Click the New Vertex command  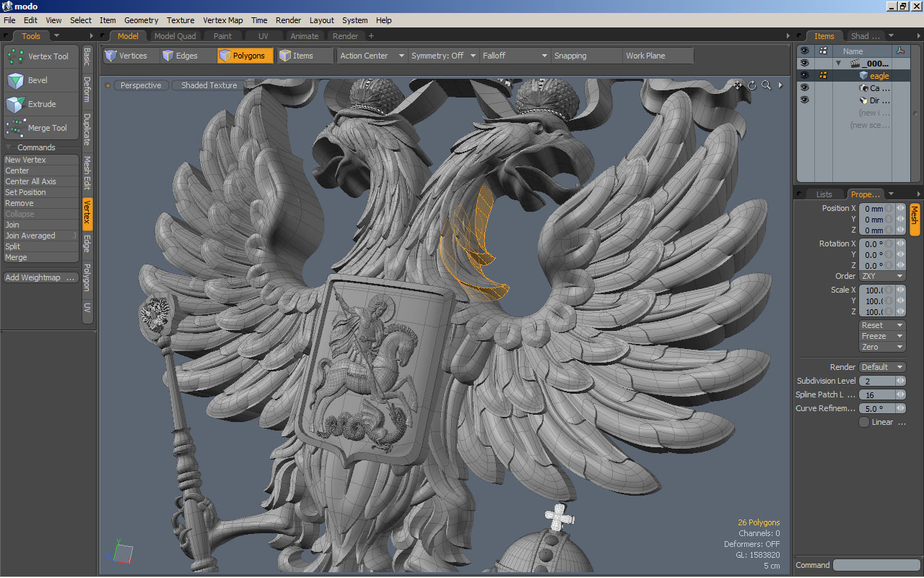tap(40, 160)
